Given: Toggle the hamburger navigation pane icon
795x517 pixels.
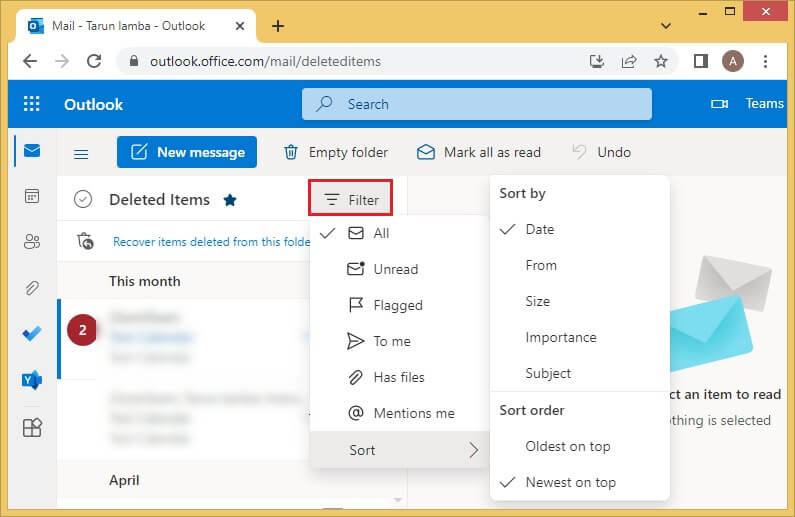Looking at the screenshot, I should (x=81, y=153).
